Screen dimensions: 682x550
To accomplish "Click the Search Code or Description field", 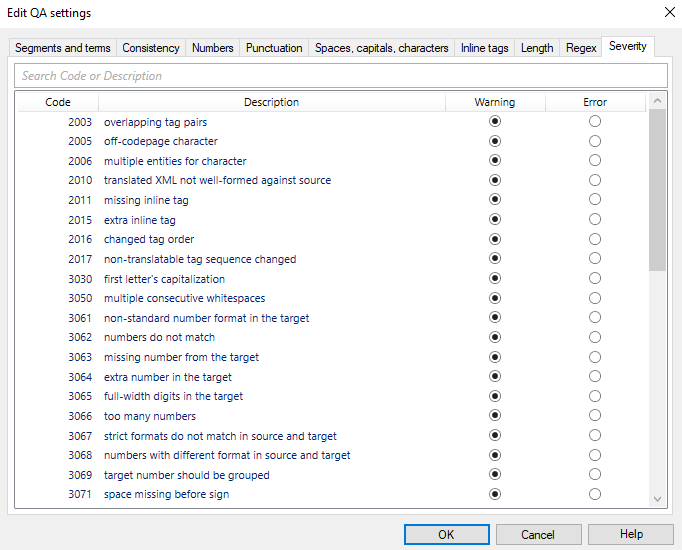I will tap(341, 76).
